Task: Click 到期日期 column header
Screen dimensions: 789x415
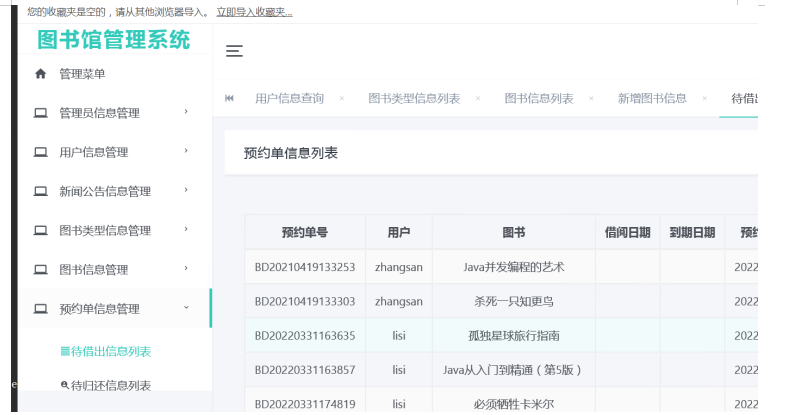Action: pyautogui.click(x=692, y=232)
